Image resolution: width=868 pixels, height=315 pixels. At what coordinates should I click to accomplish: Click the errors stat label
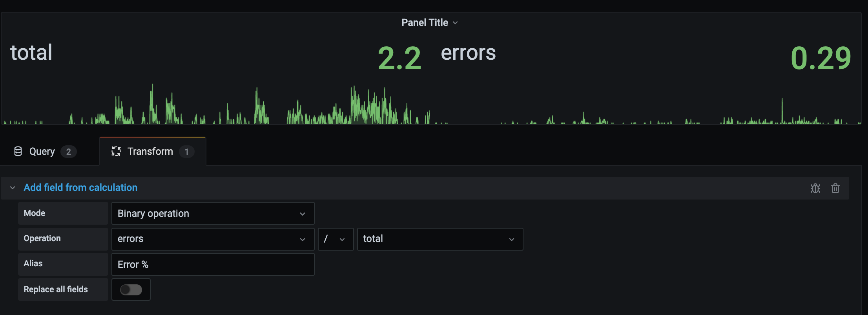click(x=468, y=53)
